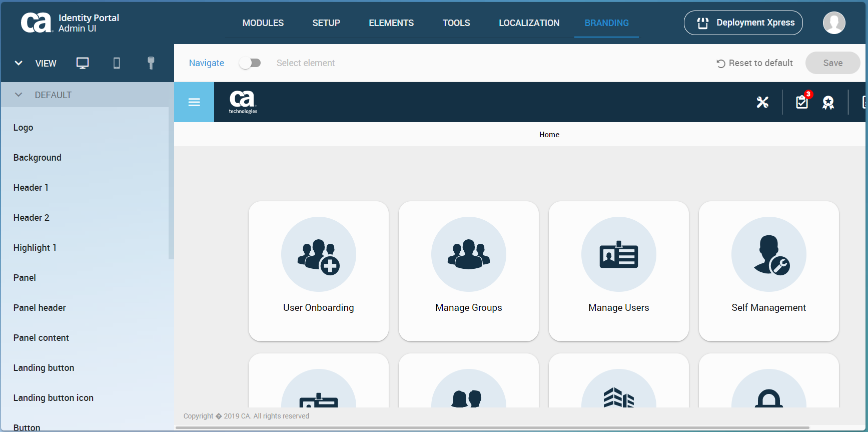This screenshot has height=432, width=868.
Task: Open the BRANDING tab
Action: tap(607, 23)
